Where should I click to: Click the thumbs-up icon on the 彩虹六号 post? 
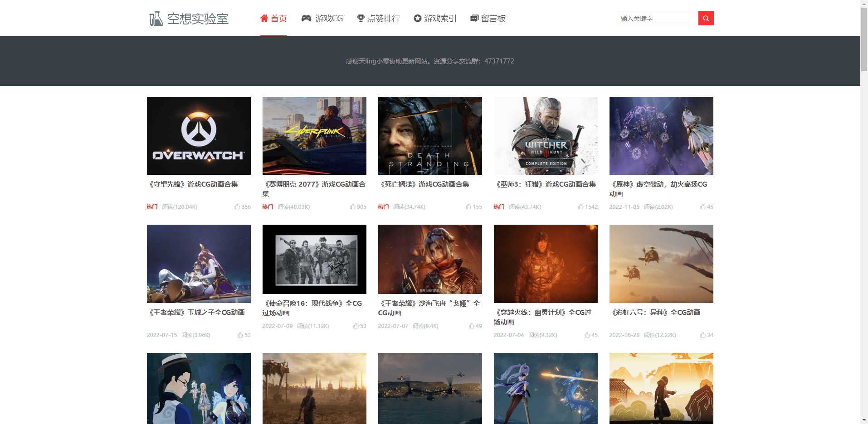point(703,335)
